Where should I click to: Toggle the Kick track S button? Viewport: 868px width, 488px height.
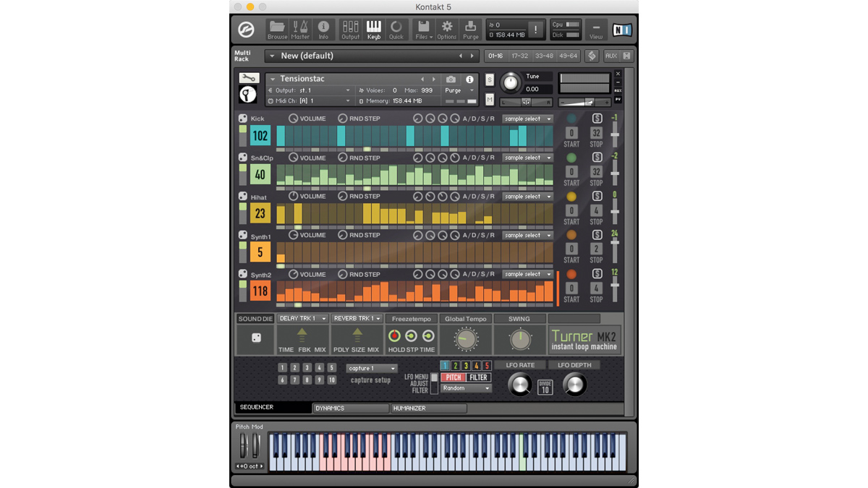coord(597,119)
